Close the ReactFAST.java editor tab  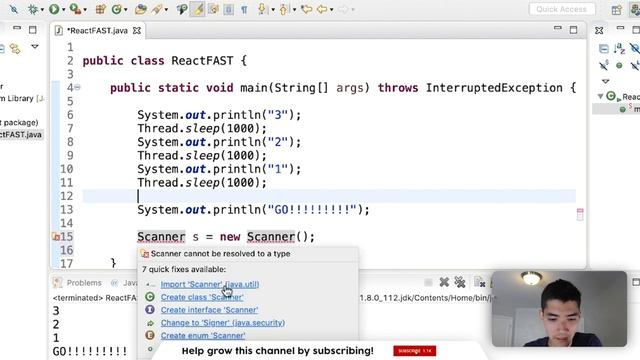click(x=137, y=31)
